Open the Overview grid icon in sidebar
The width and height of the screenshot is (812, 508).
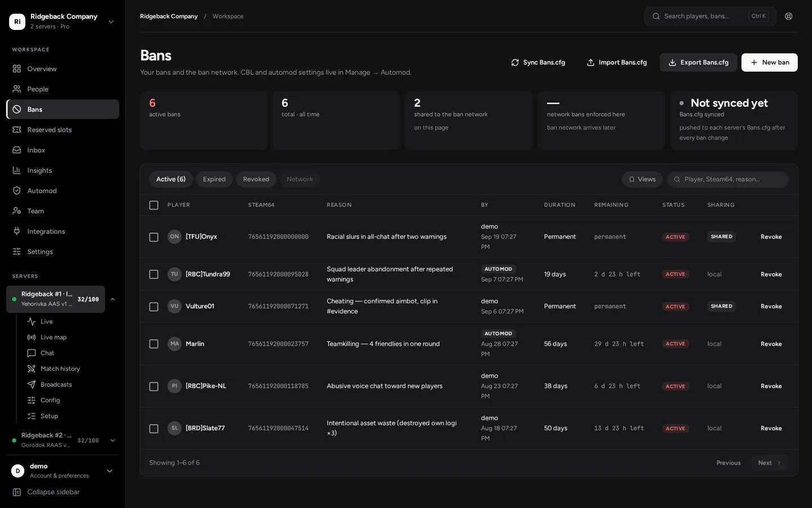click(17, 69)
